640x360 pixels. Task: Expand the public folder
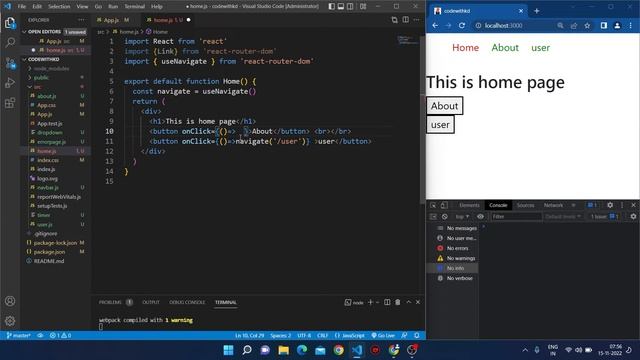click(41, 78)
